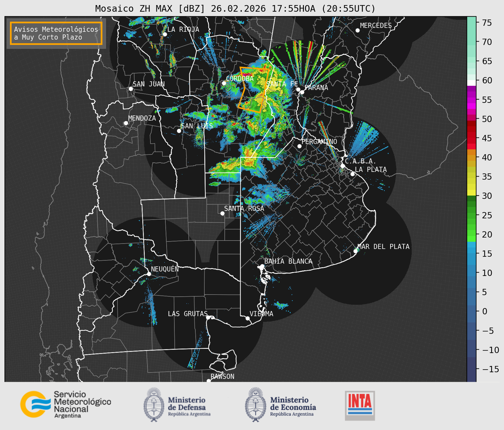Click the INTA logo

coord(360,405)
